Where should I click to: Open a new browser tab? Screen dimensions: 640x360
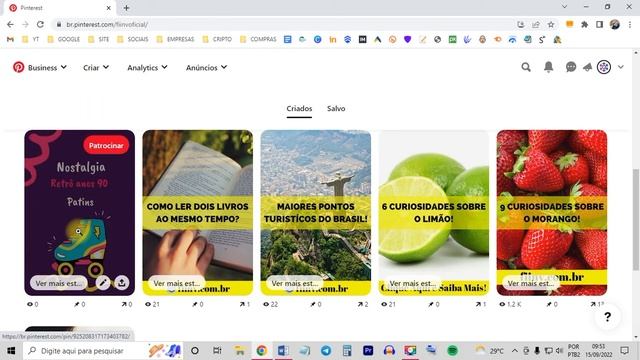tap(127, 8)
